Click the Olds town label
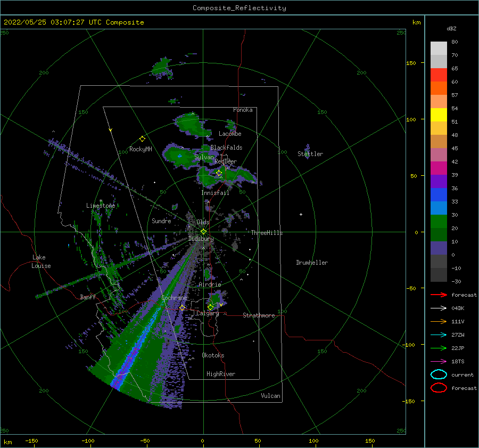 [x=203, y=222]
